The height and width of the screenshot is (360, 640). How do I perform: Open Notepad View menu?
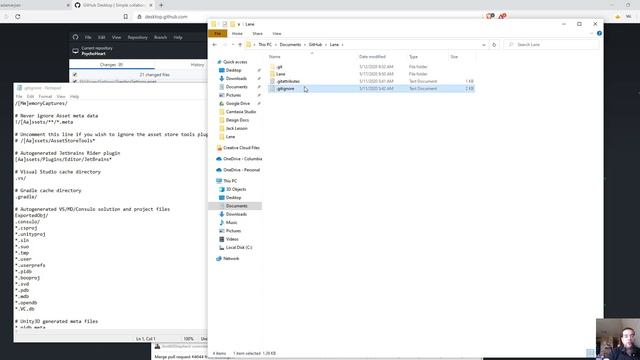pyautogui.click(x=61, y=97)
